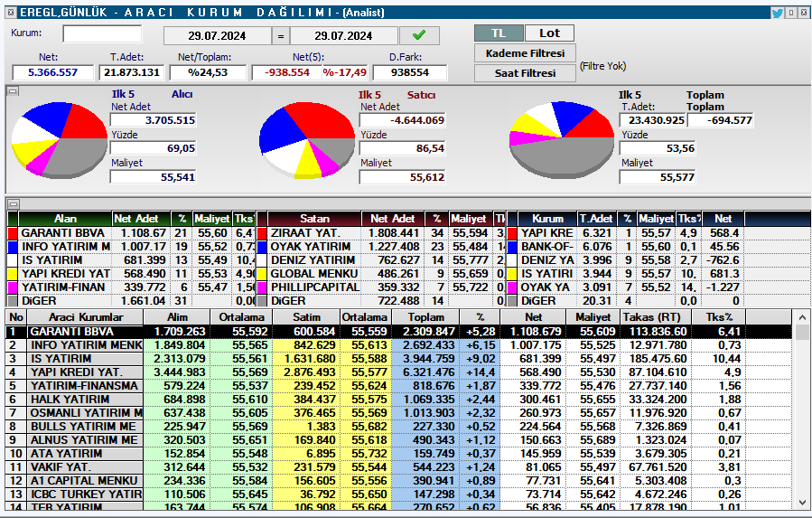Click ZIRAAT YAT. in sellers table
The height and width of the screenshot is (518, 812).
click(x=305, y=233)
